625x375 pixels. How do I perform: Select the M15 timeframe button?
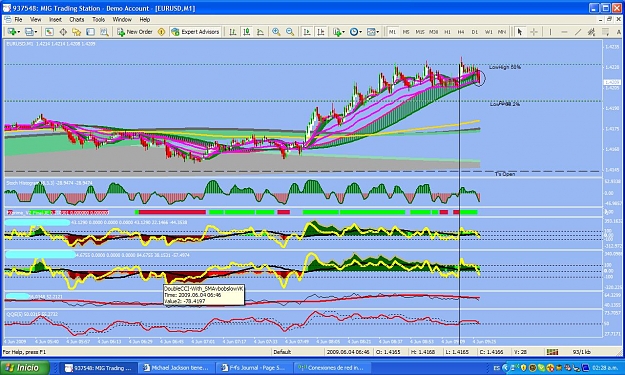(x=420, y=32)
